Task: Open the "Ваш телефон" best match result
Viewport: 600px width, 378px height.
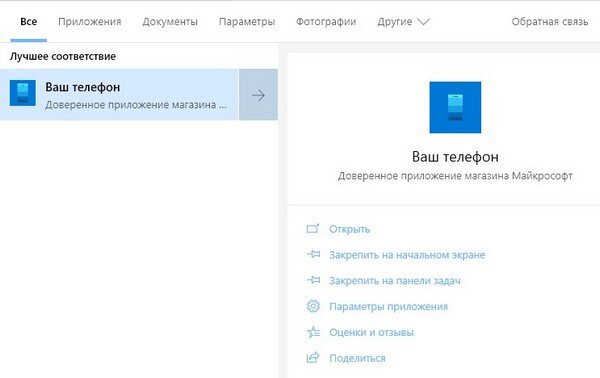Action: point(119,94)
